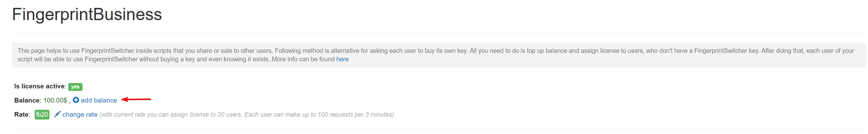Click the bold "Balance" label
This screenshot has width=868, height=134.
27,100
